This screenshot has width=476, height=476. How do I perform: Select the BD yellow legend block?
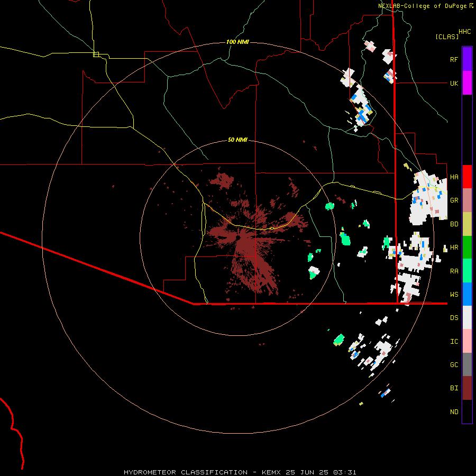(x=467, y=224)
